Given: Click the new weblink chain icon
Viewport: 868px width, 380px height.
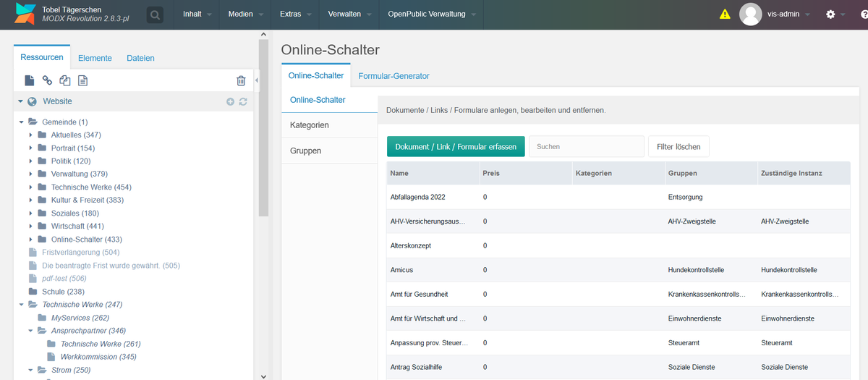Looking at the screenshot, I should coord(47,80).
